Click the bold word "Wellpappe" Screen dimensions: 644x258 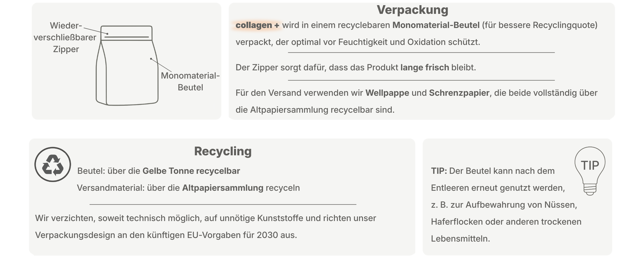click(387, 93)
